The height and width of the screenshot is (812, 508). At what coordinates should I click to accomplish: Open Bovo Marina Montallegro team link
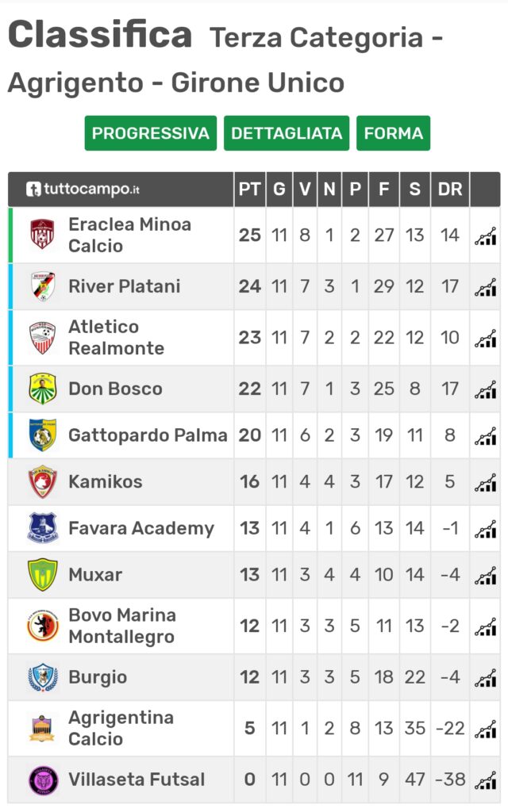121,626
